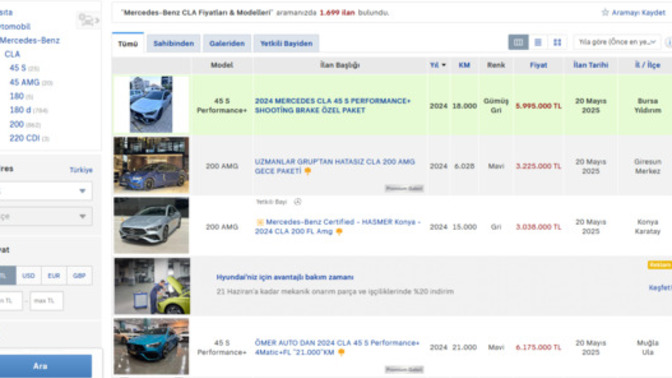Switch to the classic table view icon
The image size is (672, 378).
pyautogui.click(x=518, y=42)
